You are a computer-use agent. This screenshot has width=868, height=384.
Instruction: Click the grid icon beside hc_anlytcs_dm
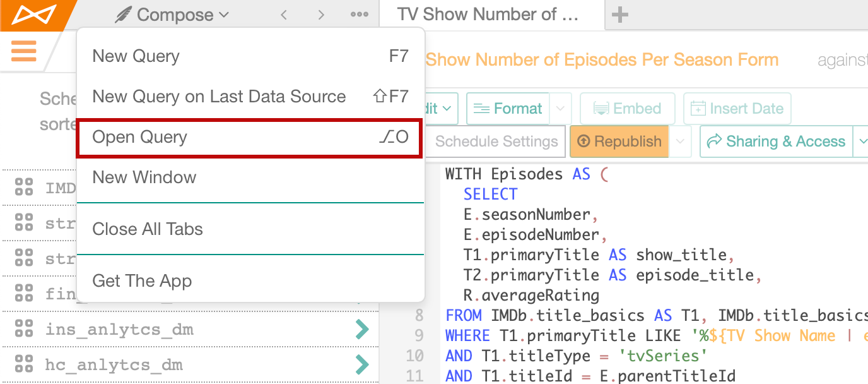click(x=24, y=364)
